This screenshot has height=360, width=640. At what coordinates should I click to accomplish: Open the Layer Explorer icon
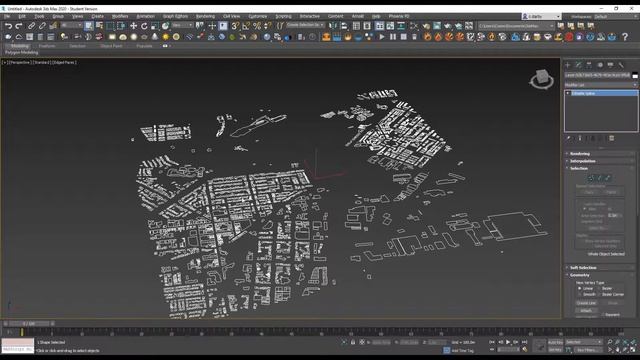(x=367, y=26)
